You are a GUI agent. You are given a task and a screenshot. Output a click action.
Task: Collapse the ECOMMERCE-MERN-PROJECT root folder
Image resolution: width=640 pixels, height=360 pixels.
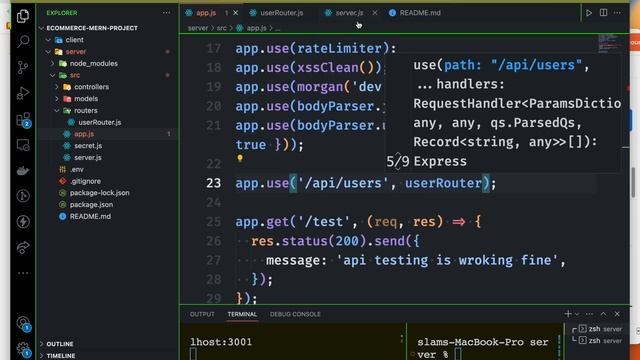(x=108, y=28)
